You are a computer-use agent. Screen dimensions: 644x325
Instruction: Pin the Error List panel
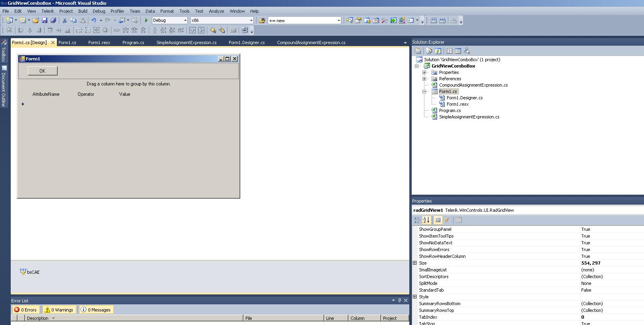coord(399,300)
